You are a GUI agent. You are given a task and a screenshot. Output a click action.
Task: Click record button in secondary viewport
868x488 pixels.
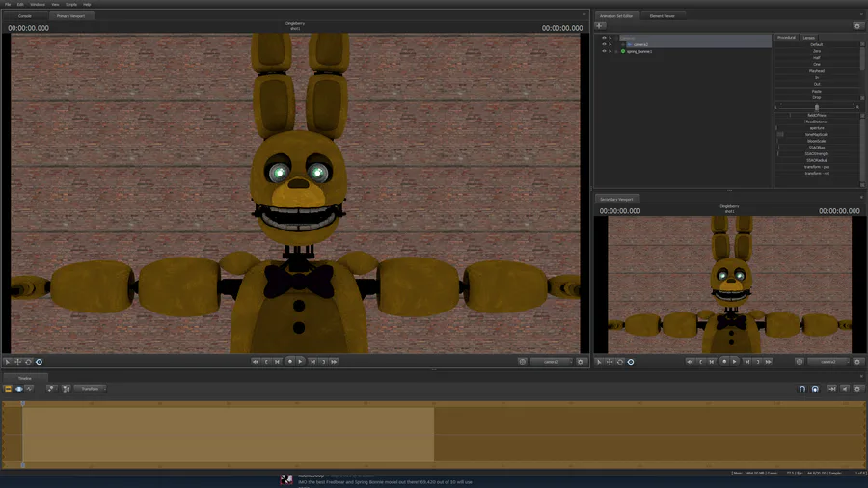pyautogui.click(x=724, y=362)
